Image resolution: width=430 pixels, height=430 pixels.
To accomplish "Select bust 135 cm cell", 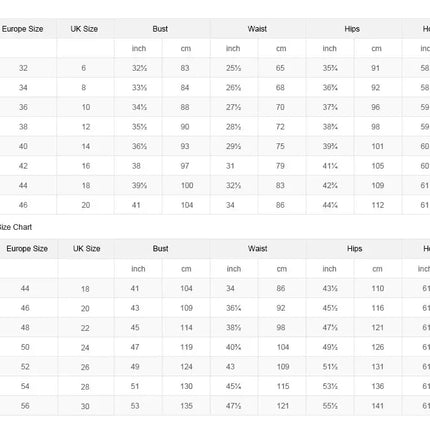I will [x=186, y=406].
